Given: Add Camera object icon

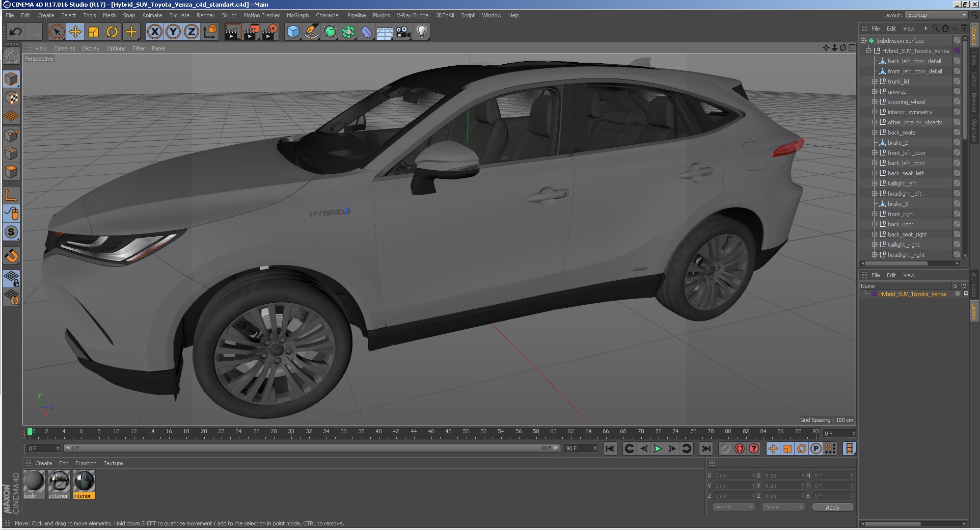Looking at the screenshot, I should (x=403, y=32).
